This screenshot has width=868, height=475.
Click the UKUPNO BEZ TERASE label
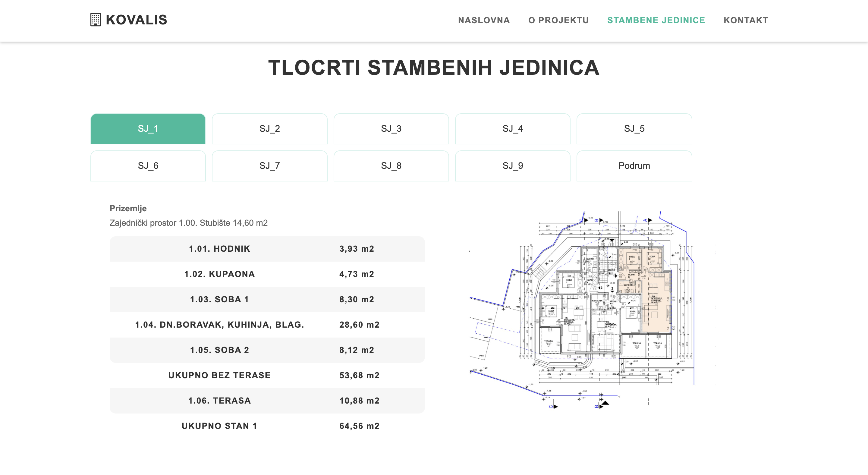(220, 375)
